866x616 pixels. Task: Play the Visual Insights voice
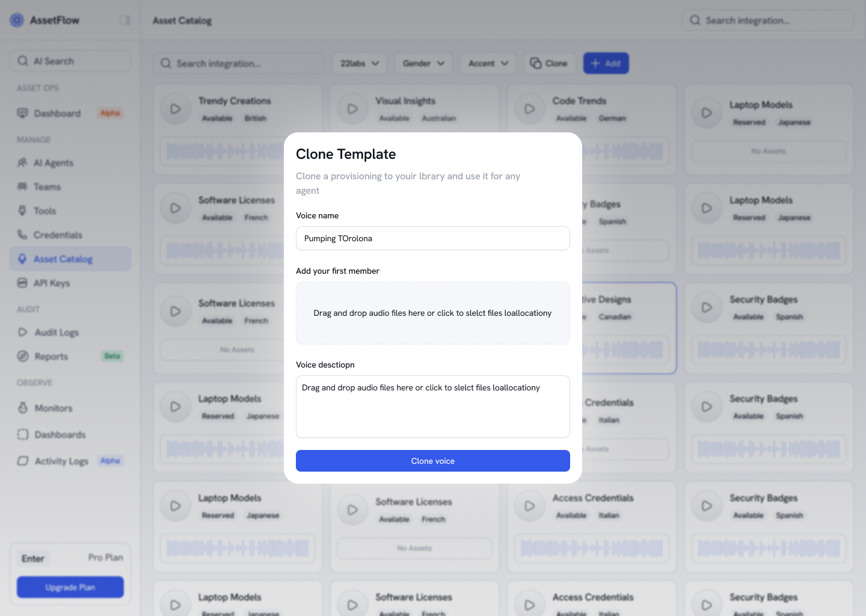click(x=352, y=109)
